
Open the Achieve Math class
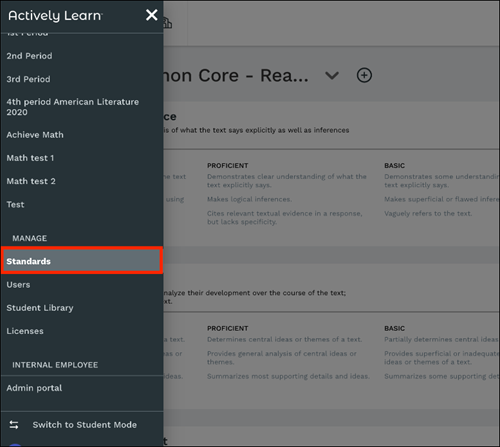pos(35,135)
